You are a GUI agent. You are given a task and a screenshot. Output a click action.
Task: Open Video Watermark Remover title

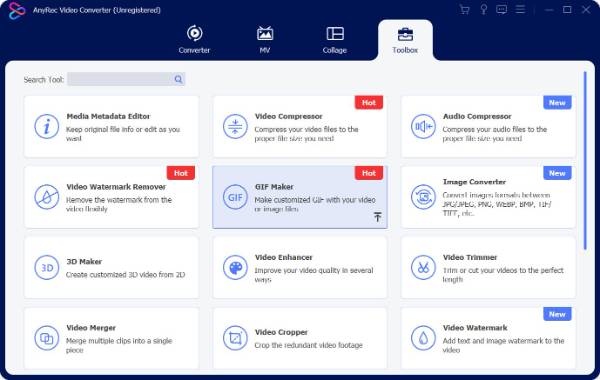pyautogui.click(x=116, y=187)
